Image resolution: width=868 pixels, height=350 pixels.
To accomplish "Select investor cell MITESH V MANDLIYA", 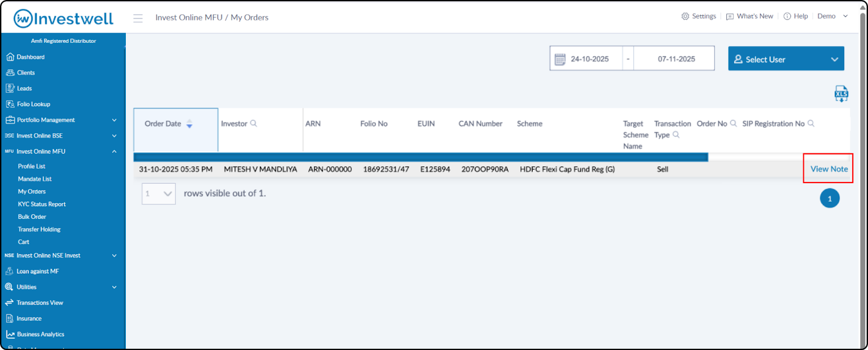I will point(260,169).
